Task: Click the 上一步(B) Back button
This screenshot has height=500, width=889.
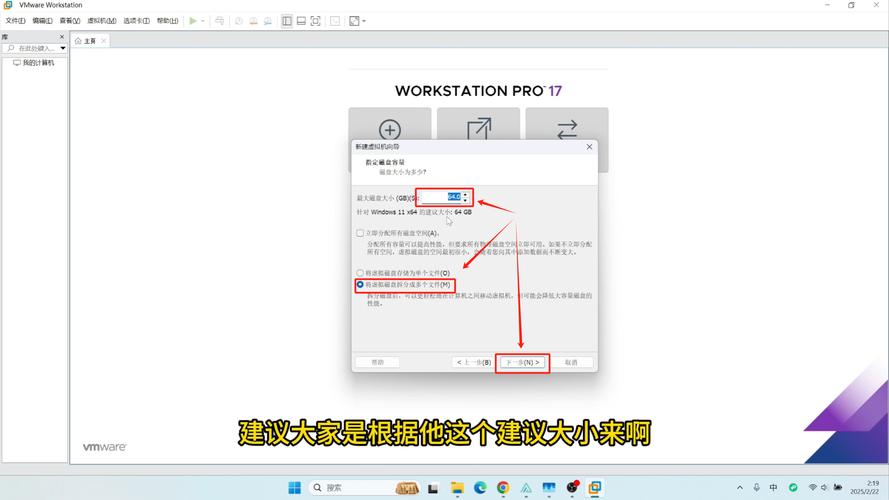Action: click(x=473, y=362)
